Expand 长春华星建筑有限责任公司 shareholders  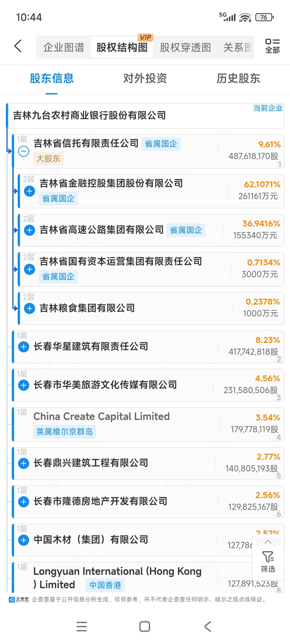pyautogui.click(x=24, y=347)
